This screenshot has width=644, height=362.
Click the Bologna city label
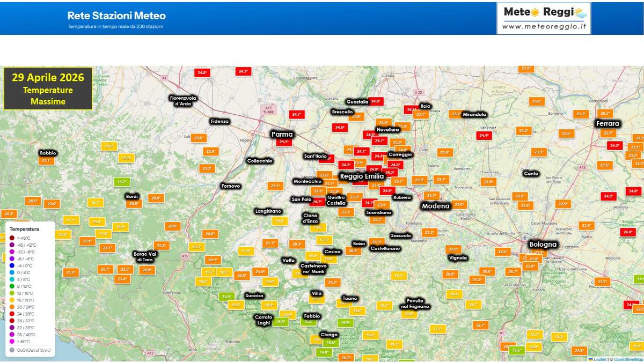click(x=543, y=245)
